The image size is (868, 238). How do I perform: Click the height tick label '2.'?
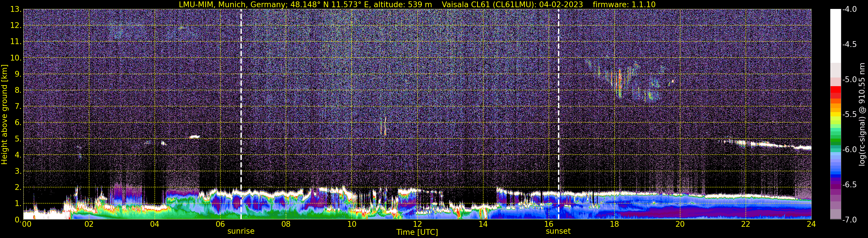click(x=18, y=188)
